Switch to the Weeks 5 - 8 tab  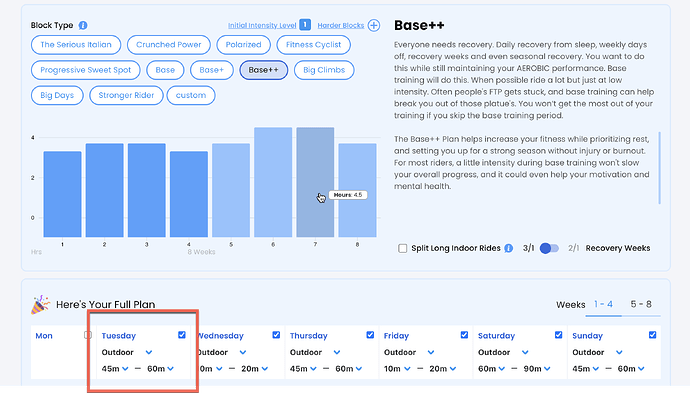coord(641,304)
